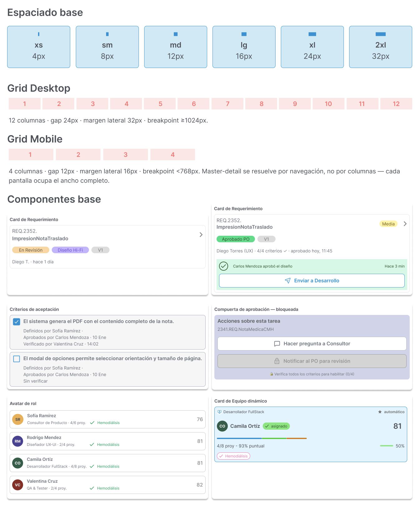Image resolution: width=420 pixels, height=507 pixels.
Task: Click the CO avatar in the Avatar de rol list
Action: click(x=17, y=463)
